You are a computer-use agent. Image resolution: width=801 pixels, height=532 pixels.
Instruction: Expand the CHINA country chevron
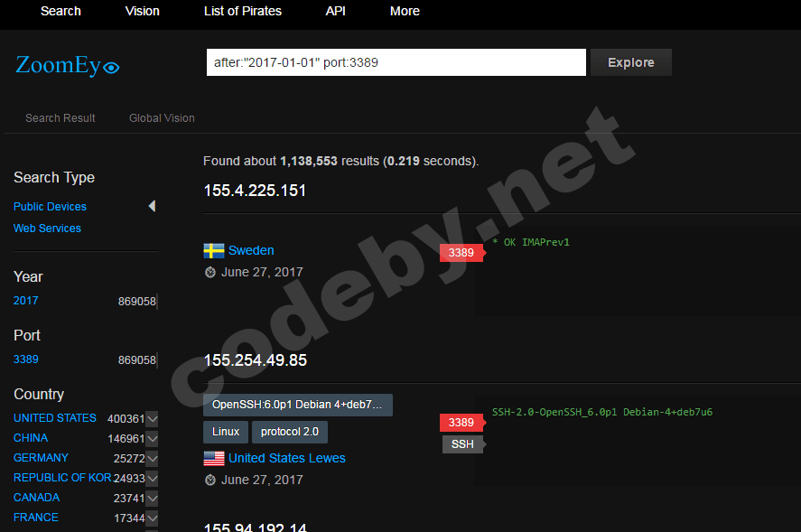coord(152,438)
